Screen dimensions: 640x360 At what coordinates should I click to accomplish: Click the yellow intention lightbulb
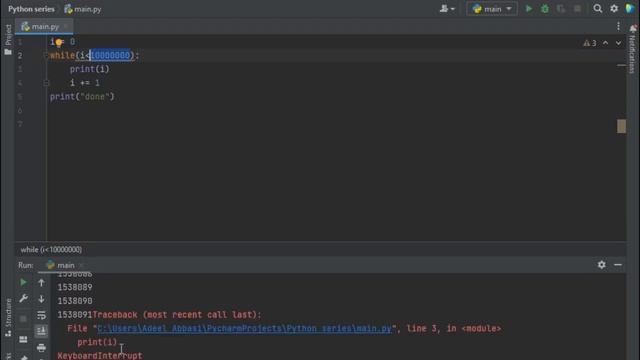59,42
